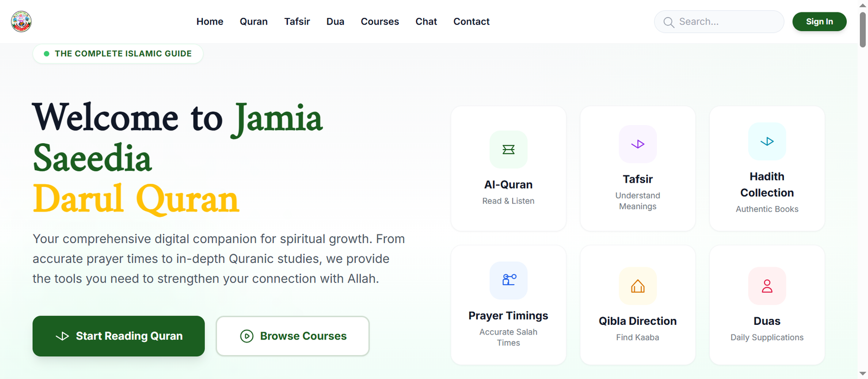Open the Chat page from the navbar
This screenshot has width=868, height=379.
point(426,22)
